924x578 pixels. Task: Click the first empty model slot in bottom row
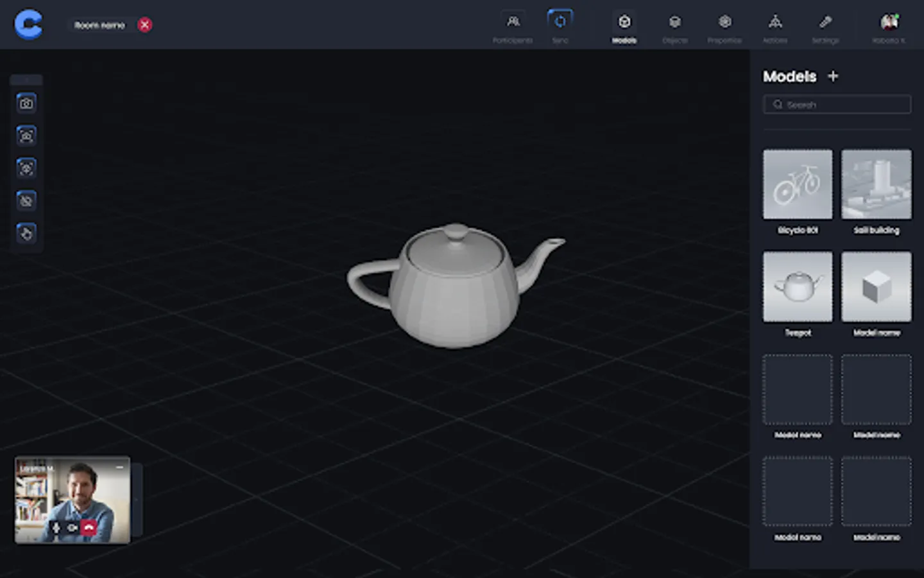tap(798, 491)
